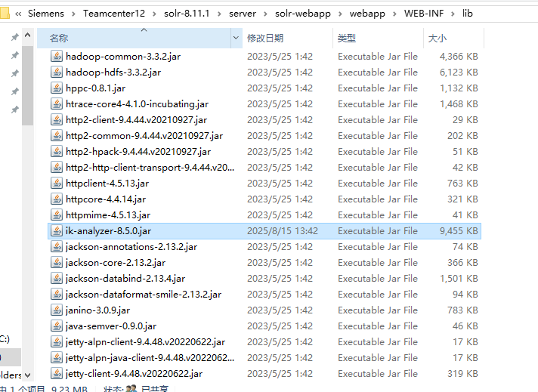Screen dimensions: 538x392
Task: Click the jar icon of jackson-databind-2.13.4.jar
Action: [57, 279]
